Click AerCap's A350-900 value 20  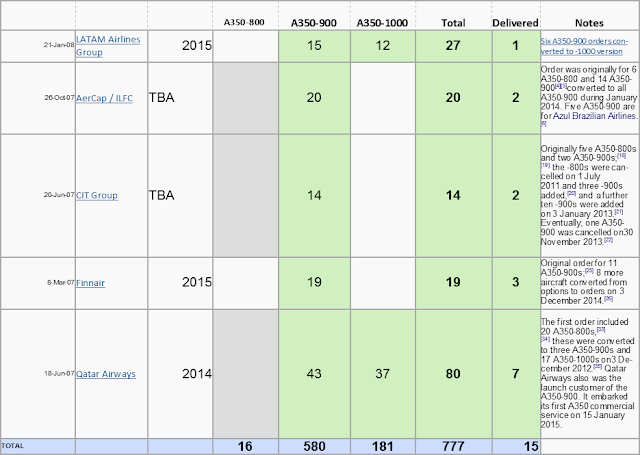314,98
